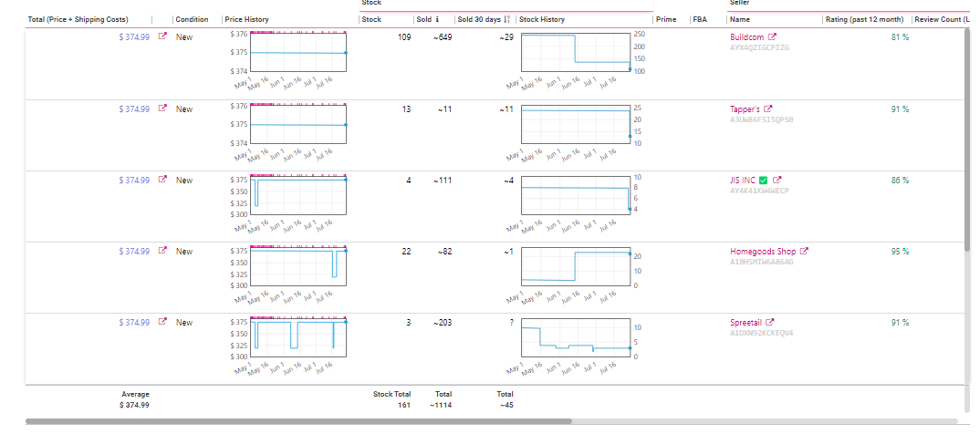Click the vertical scrollbar thumb on right
The width and height of the screenshot is (980, 434).
coord(967,139)
